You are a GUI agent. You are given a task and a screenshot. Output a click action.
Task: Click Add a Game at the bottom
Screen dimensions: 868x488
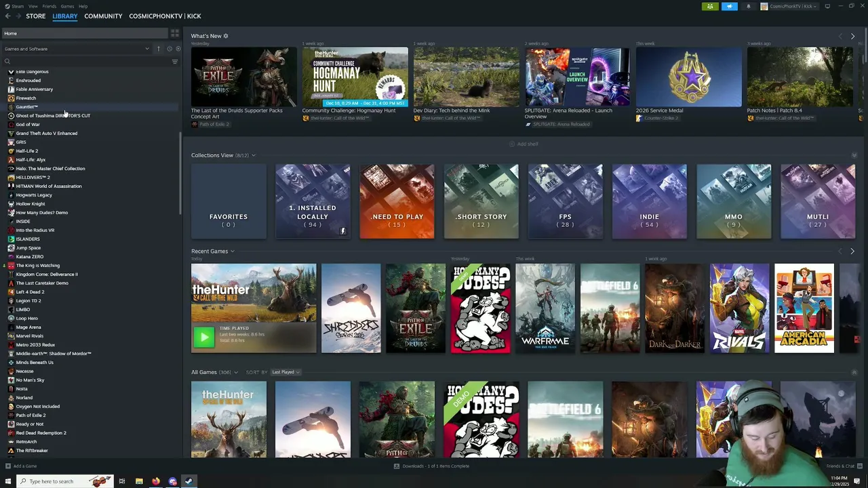[x=21, y=466]
